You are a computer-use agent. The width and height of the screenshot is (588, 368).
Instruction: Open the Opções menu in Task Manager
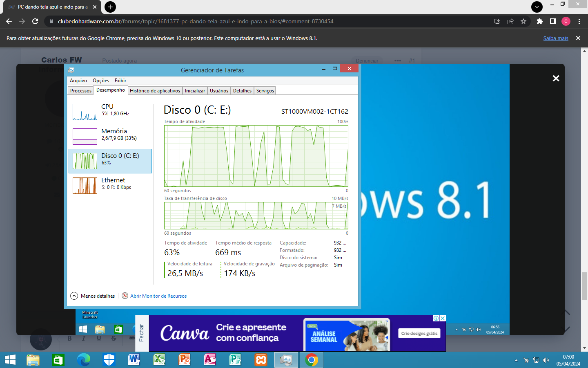point(101,81)
